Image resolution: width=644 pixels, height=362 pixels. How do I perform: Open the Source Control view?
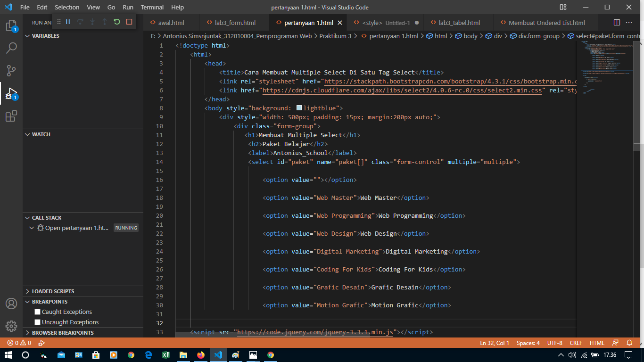[11, 70]
